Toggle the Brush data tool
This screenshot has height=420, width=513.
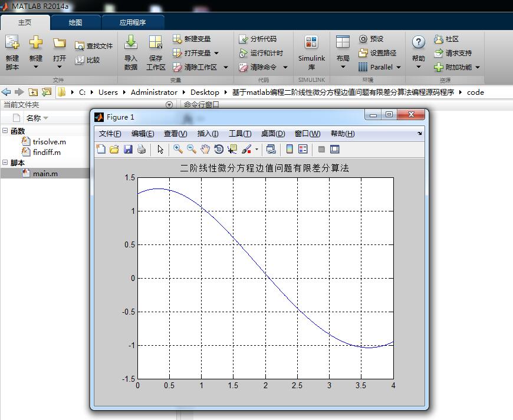246,150
